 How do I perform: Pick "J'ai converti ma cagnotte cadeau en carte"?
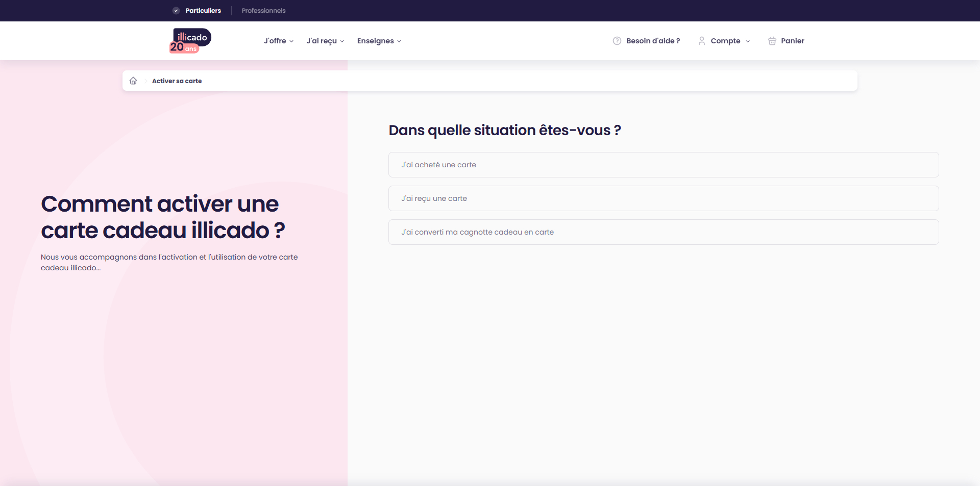point(664,232)
